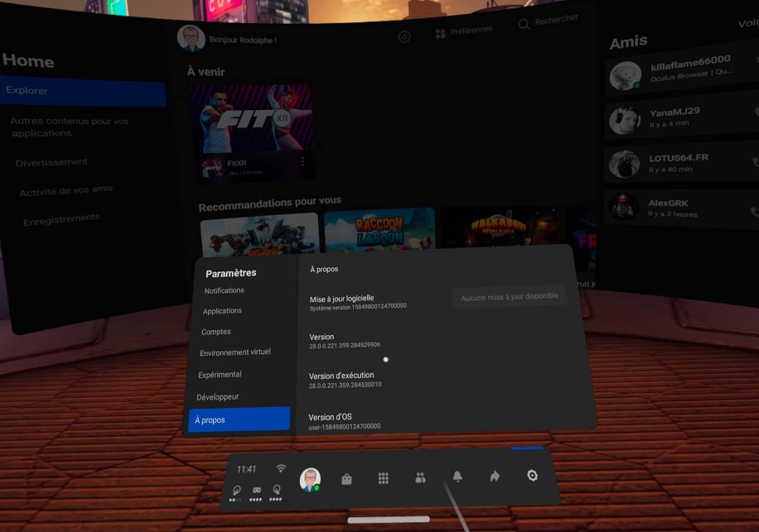Open notifications bell icon in dock
This screenshot has height=532, width=759.
click(x=457, y=476)
